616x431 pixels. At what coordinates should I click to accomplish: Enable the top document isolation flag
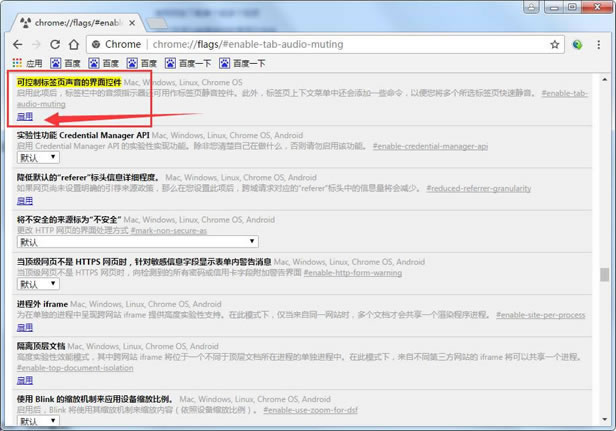25,380
